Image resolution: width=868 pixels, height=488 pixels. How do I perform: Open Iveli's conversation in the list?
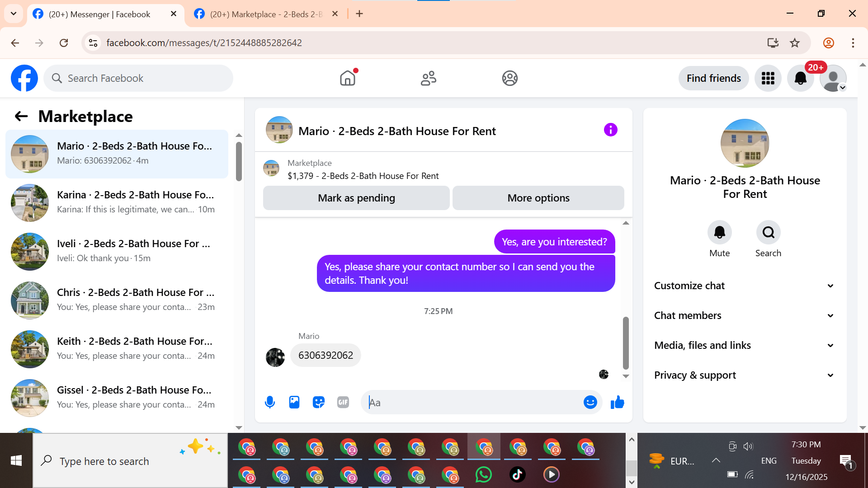[x=117, y=251]
